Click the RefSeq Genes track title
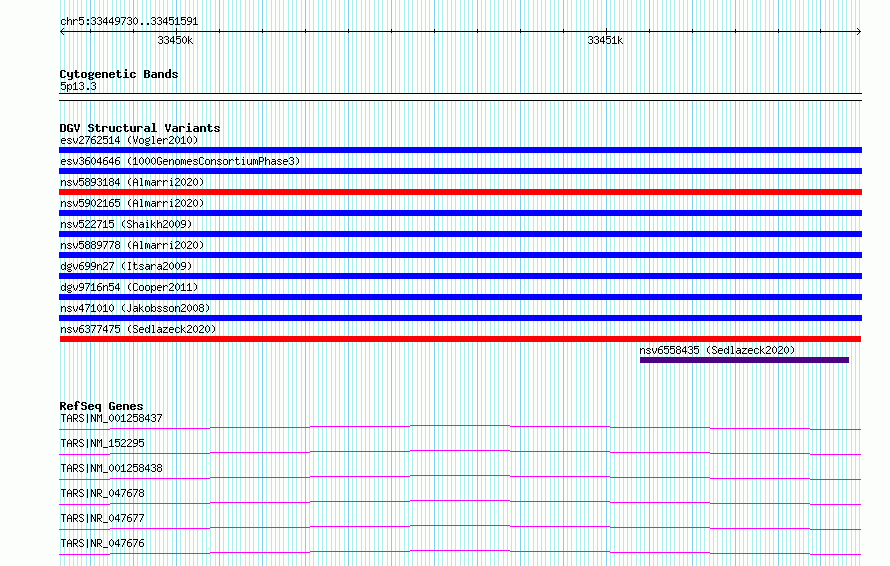Viewport: 890px width, 566px height. click(102, 406)
